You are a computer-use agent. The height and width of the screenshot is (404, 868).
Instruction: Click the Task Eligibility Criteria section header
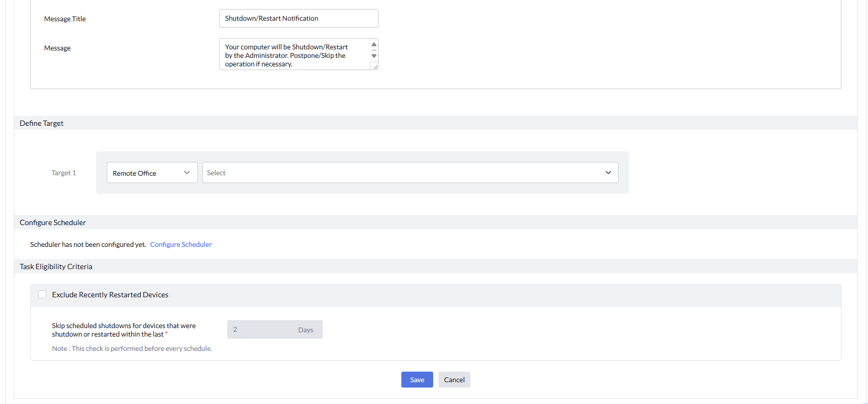(x=56, y=267)
